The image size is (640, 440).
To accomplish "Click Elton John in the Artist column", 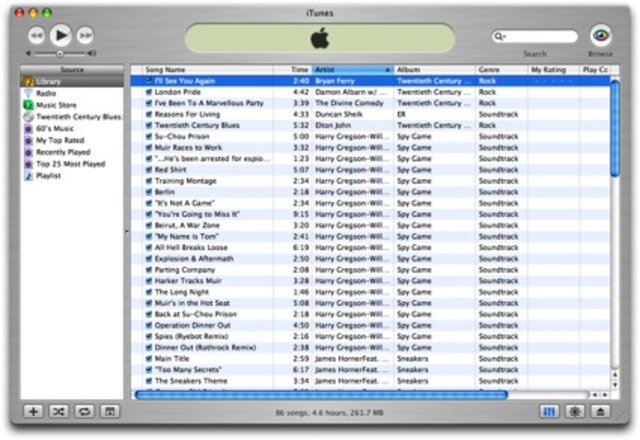I will [333, 125].
